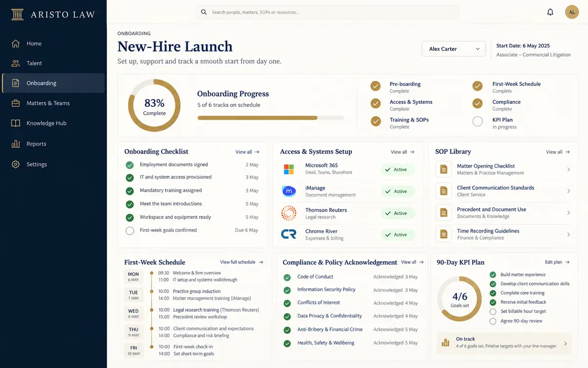Click the Pre-boarding complete check icon

click(375, 86)
